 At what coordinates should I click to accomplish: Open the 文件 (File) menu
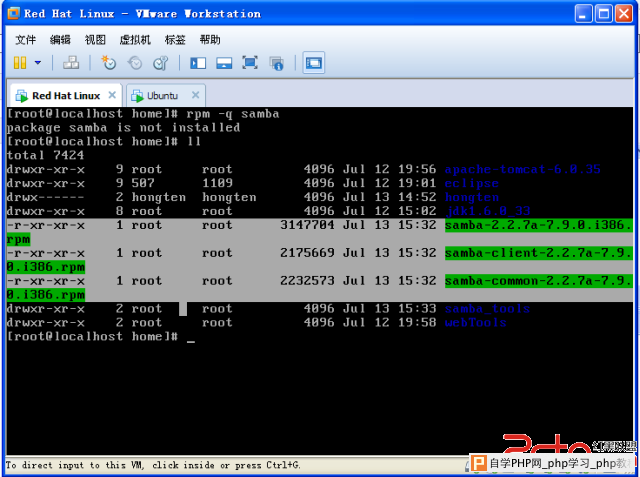point(26,40)
